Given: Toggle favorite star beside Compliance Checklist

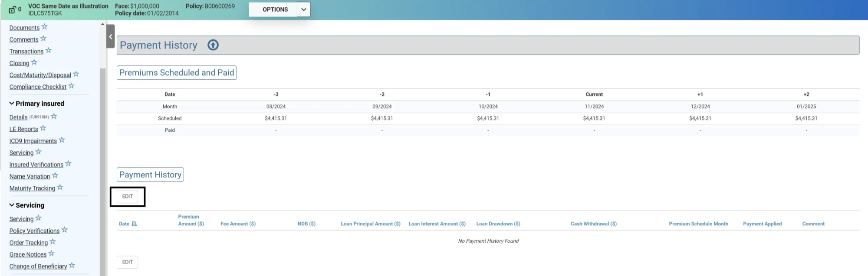Looking at the screenshot, I should click(x=72, y=86).
